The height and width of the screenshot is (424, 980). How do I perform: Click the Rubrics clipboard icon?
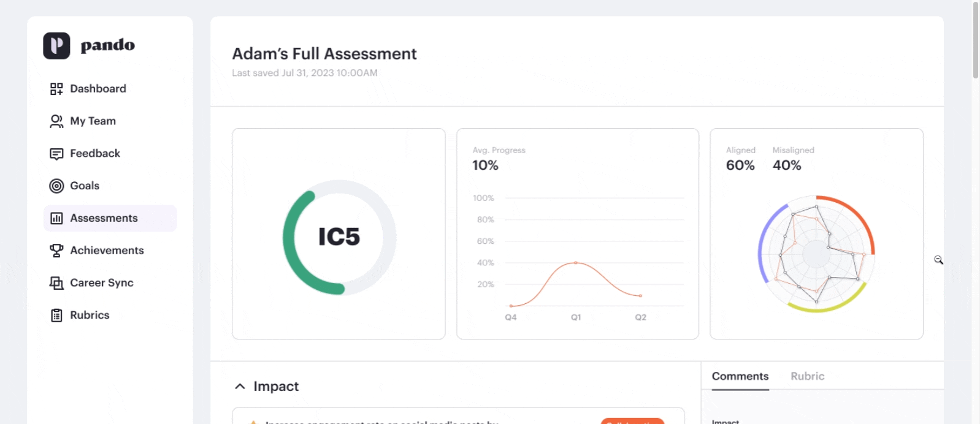(x=56, y=316)
